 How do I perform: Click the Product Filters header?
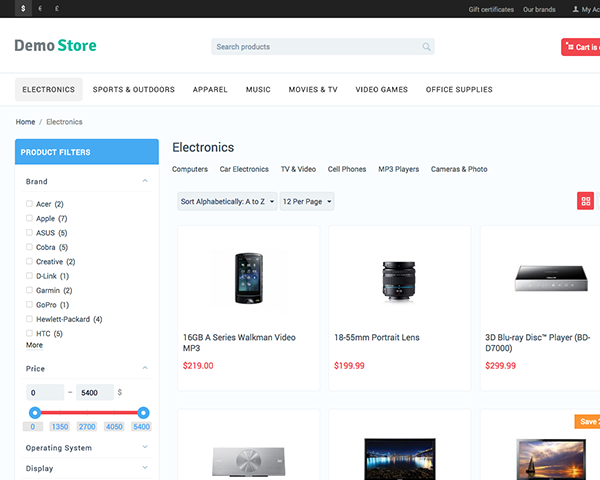87,152
